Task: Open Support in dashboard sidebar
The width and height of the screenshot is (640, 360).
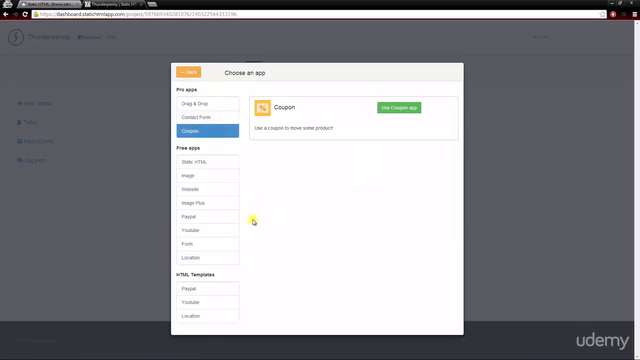Action: tap(31, 160)
